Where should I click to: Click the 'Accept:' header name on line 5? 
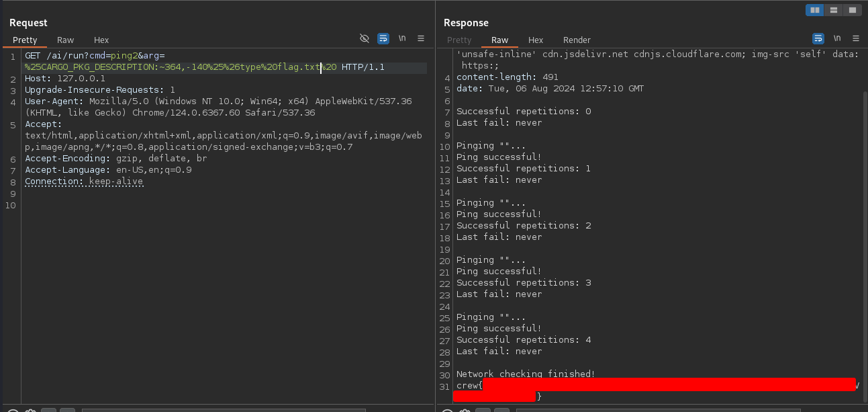(x=43, y=124)
